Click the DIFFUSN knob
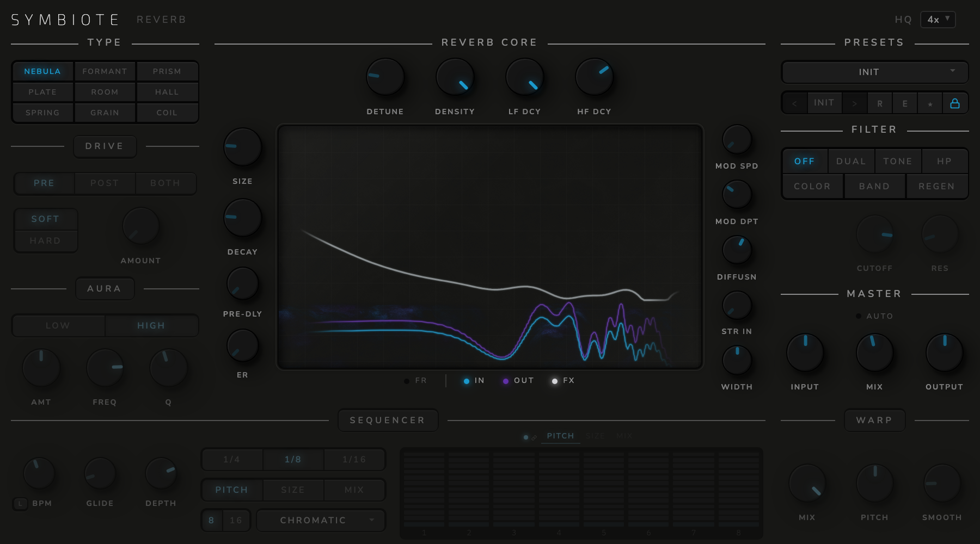This screenshot has width=980, height=544. pyautogui.click(x=737, y=250)
